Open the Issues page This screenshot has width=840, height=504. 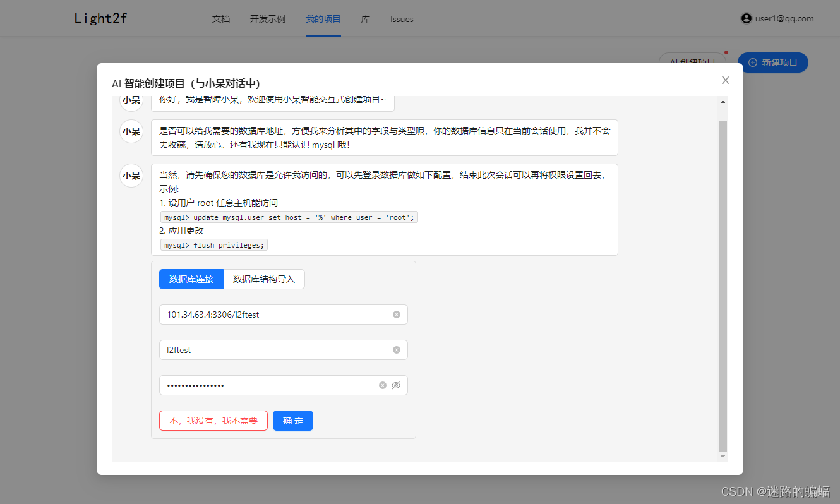[x=402, y=20]
